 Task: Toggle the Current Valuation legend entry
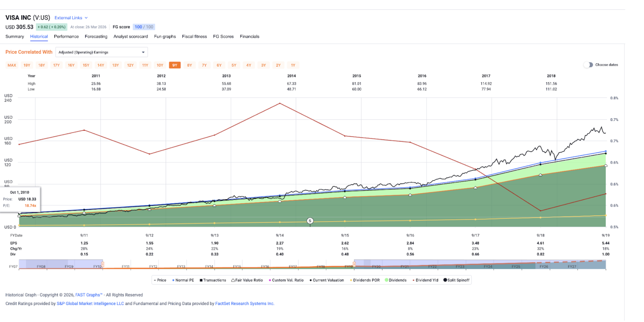click(x=327, y=280)
